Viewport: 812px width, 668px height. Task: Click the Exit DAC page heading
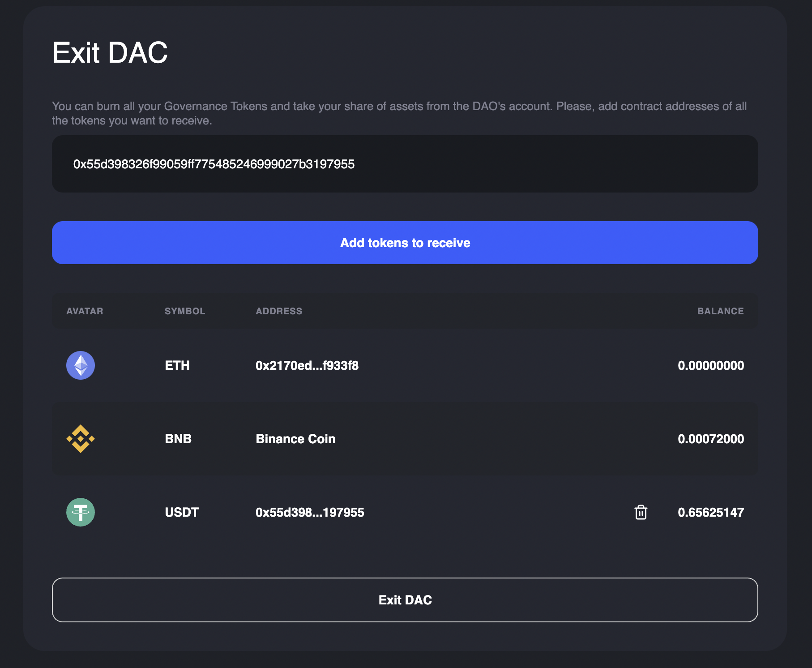[x=110, y=53]
